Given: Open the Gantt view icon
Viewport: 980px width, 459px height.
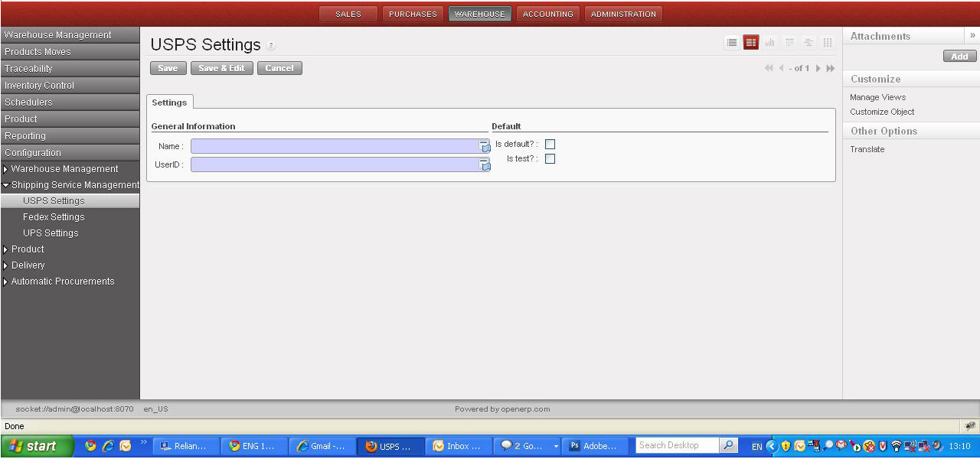Looking at the screenshot, I should point(808,43).
